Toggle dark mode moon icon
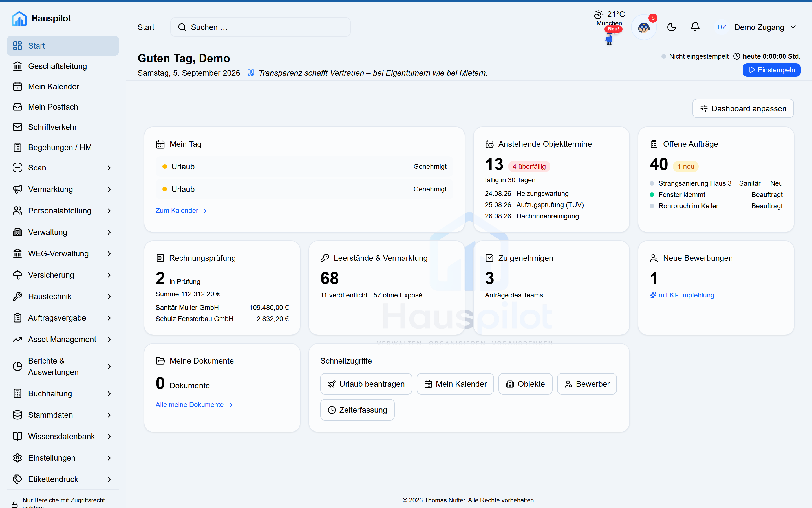 [x=671, y=27]
